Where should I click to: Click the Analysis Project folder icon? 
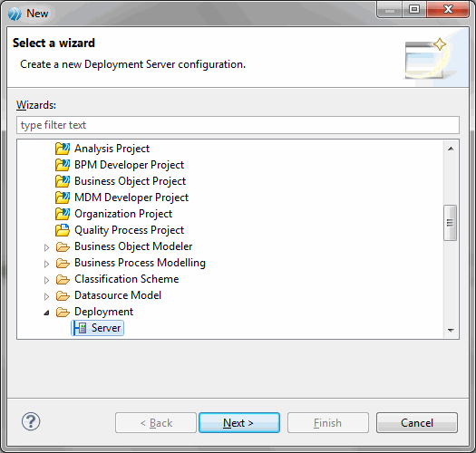[x=63, y=149]
